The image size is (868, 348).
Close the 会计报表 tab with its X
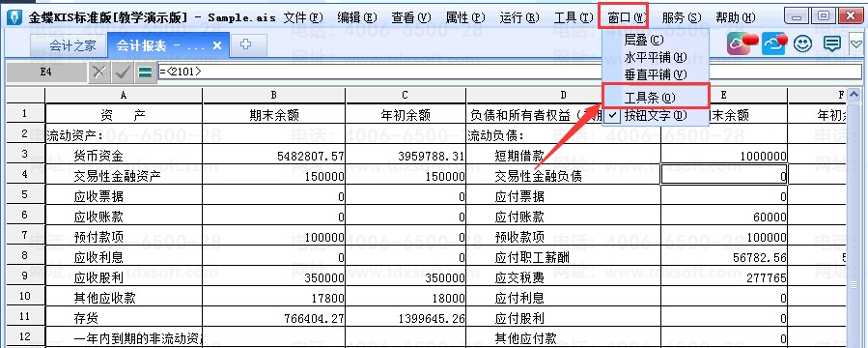click(217, 45)
